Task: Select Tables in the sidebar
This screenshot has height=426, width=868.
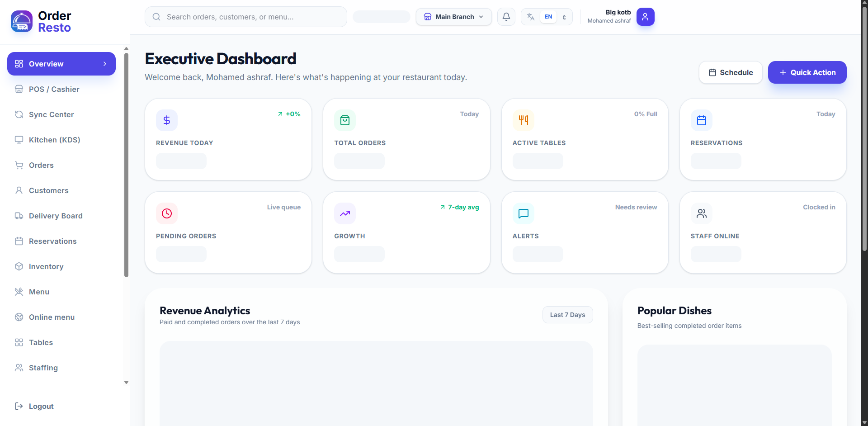Action: click(x=61, y=342)
